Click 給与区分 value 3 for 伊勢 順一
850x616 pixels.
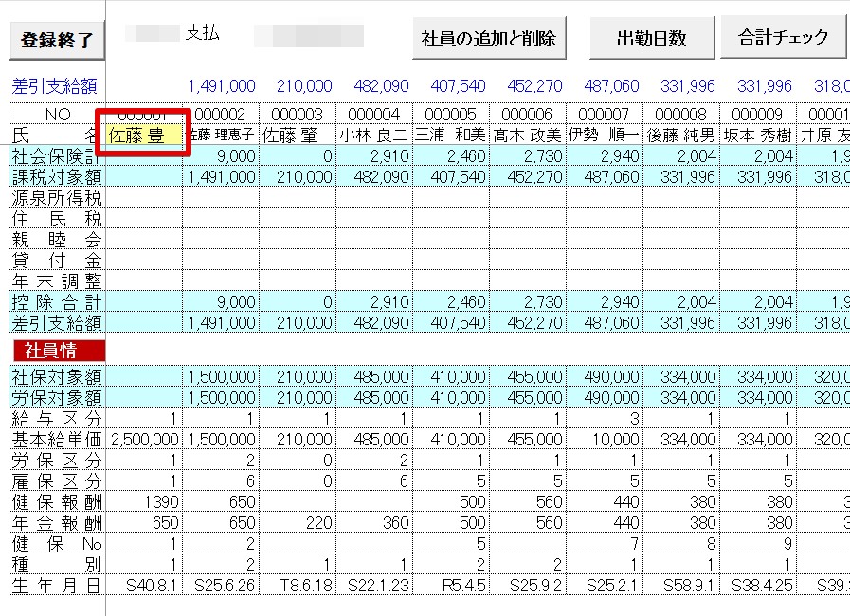[605, 419]
